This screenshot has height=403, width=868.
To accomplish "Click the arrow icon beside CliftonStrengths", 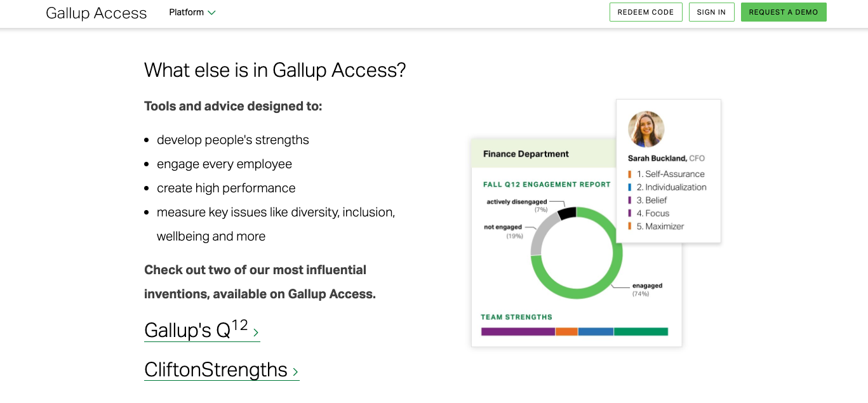I will click(x=295, y=372).
